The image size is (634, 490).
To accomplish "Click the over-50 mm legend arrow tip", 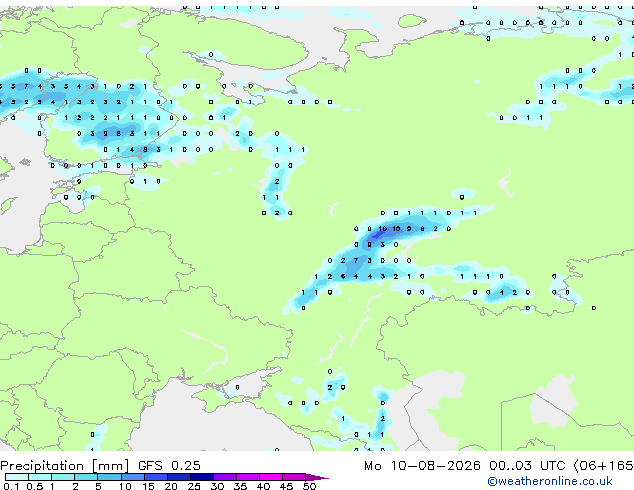I will coord(317,477).
